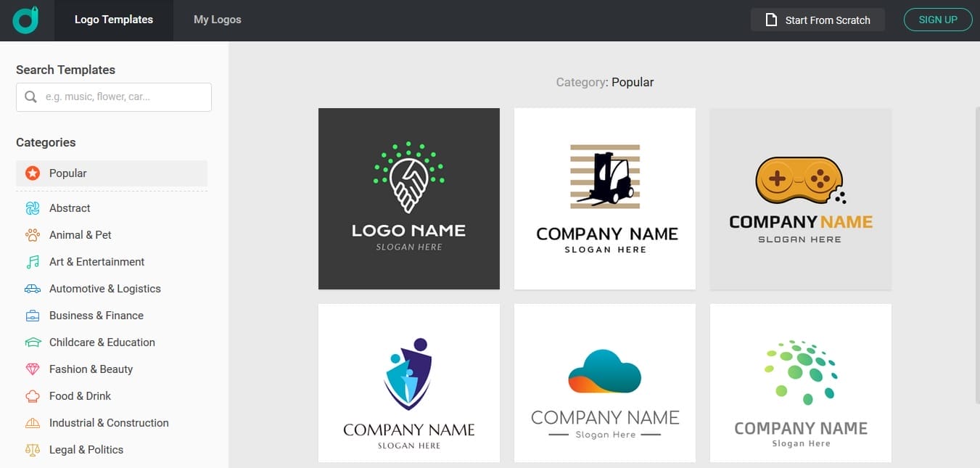The height and width of the screenshot is (468, 980).
Task: Select the music note icon for Art & Entertainment
Action: pos(32,261)
